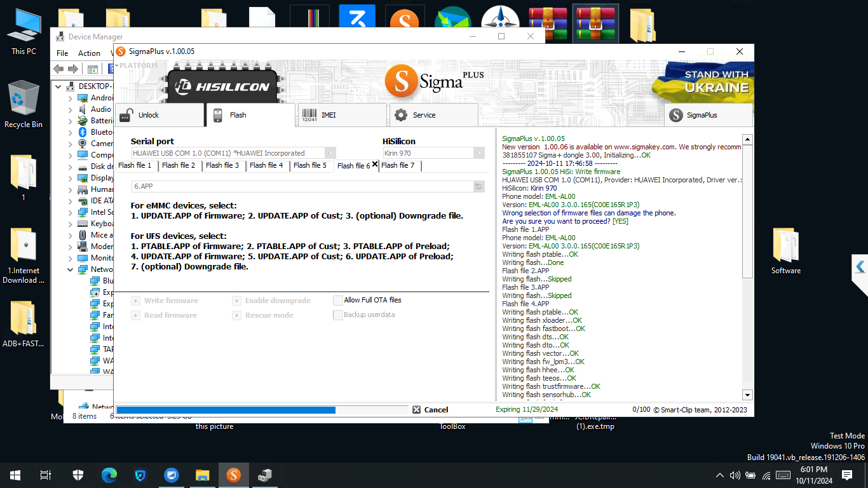
Task: Select the ADB+FAST... folder on the desktop
Action: (x=24, y=324)
